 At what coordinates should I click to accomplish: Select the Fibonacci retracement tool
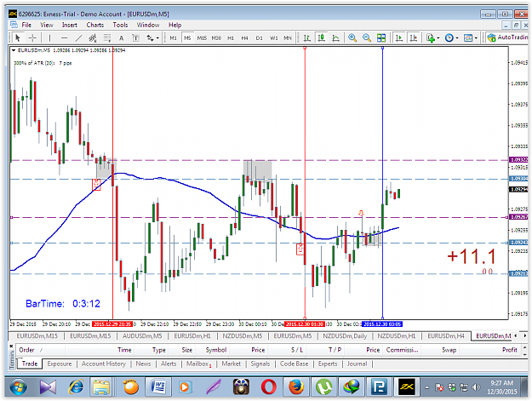tap(107, 37)
